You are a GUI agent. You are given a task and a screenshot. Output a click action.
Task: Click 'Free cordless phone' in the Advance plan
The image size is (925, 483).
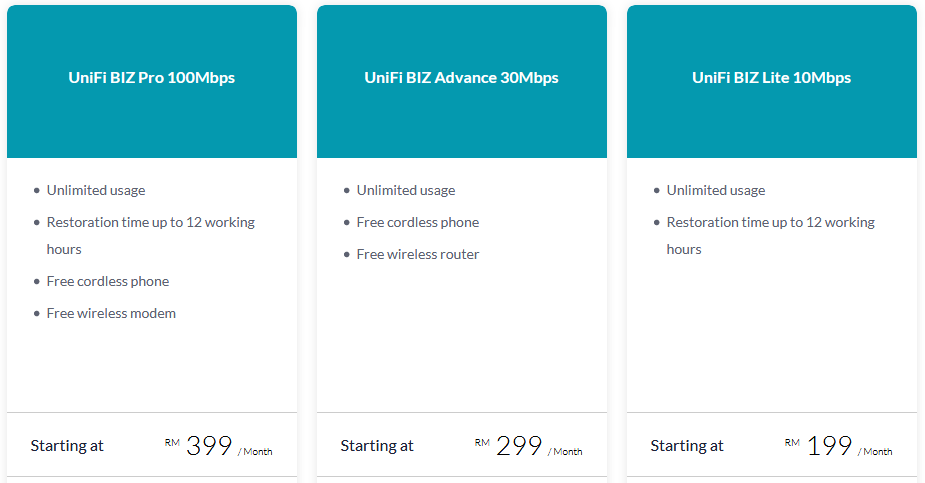click(x=418, y=222)
